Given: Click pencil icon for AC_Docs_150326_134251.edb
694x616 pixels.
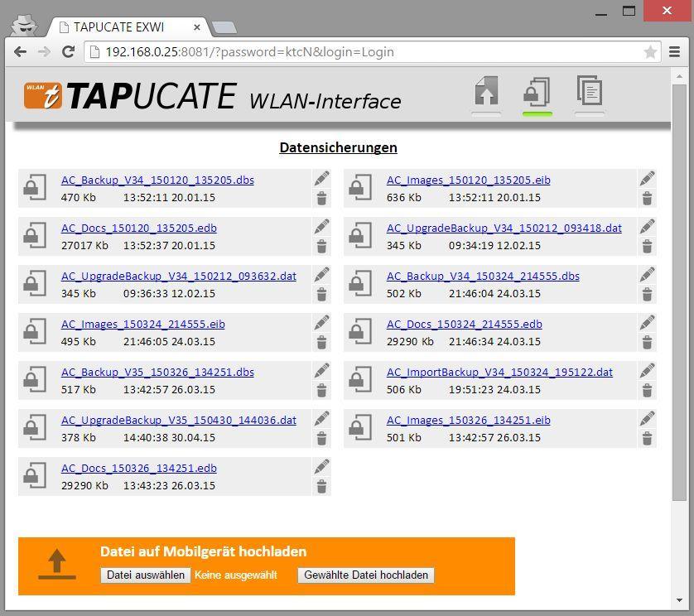Looking at the screenshot, I should click(x=322, y=467).
